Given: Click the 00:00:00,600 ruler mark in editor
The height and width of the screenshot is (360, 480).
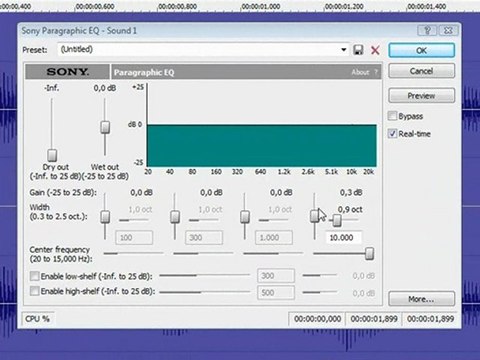Looking at the screenshot, I should [95, 6].
